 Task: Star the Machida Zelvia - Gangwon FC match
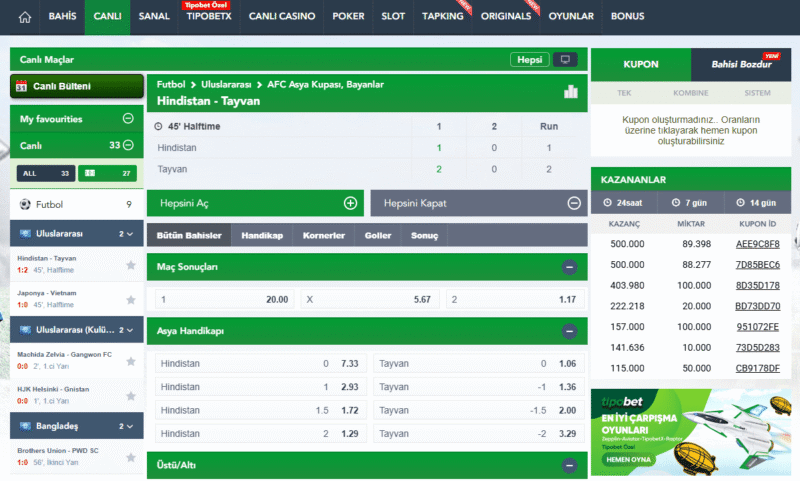(131, 361)
